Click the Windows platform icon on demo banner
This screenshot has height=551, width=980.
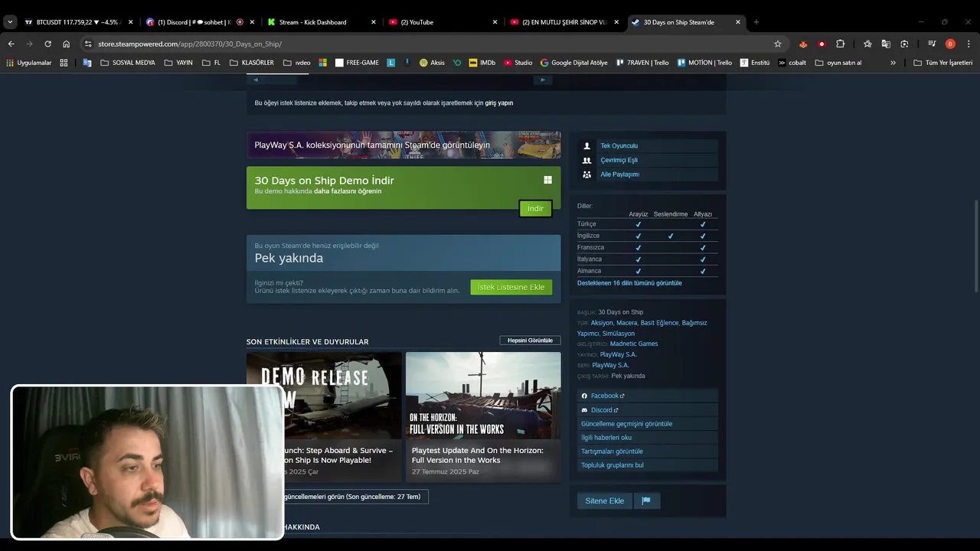point(547,180)
